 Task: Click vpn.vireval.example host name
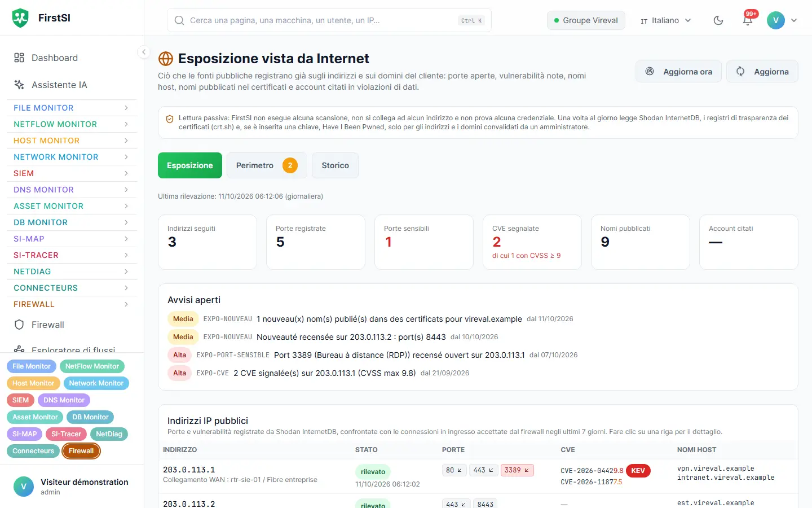click(x=716, y=468)
